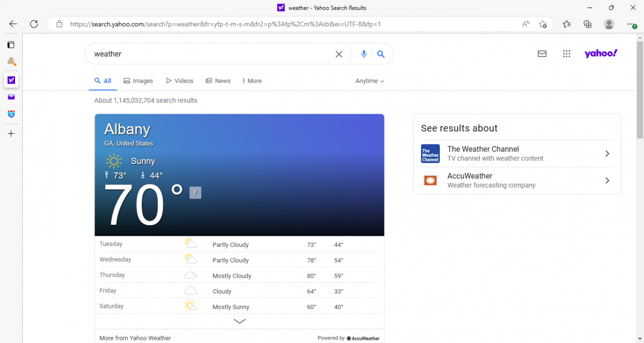Switch to the Videos tab
The height and width of the screenshot is (343, 644).
click(x=180, y=81)
